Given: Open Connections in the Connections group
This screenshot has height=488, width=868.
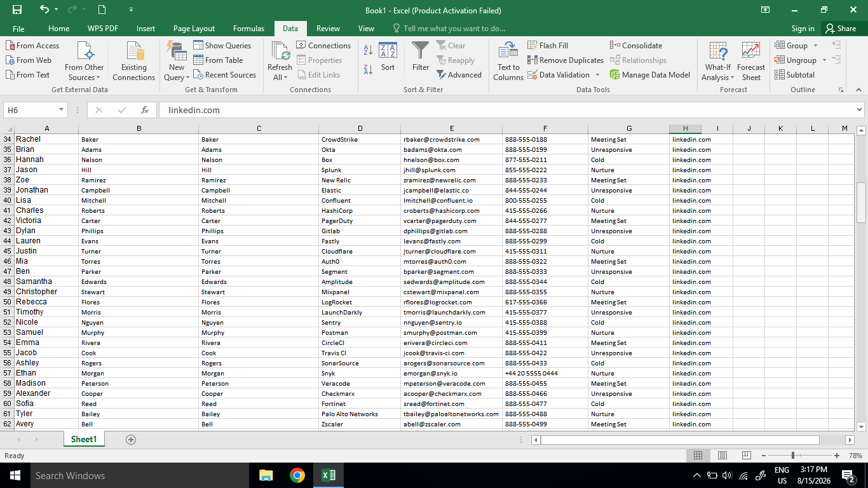Looking at the screenshot, I should (x=323, y=46).
